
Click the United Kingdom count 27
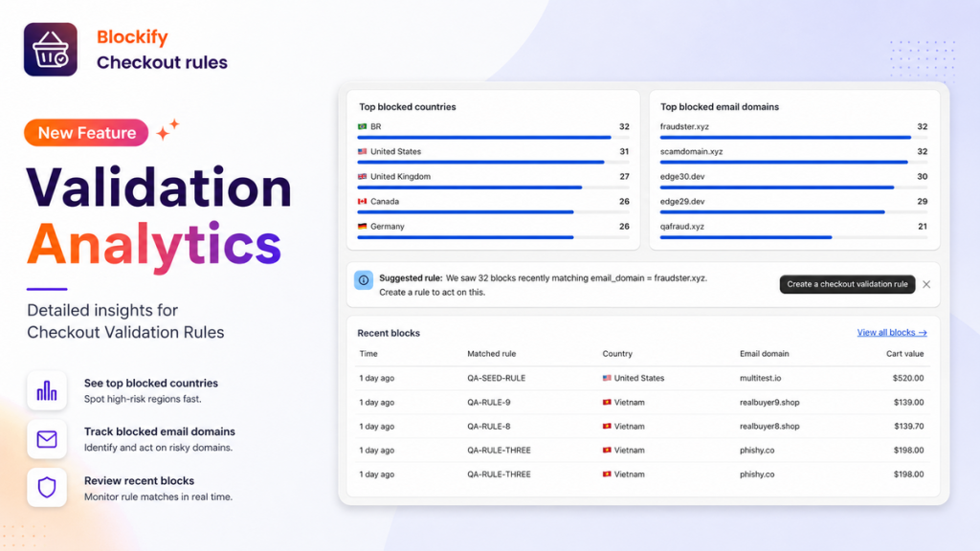click(624, 176)
